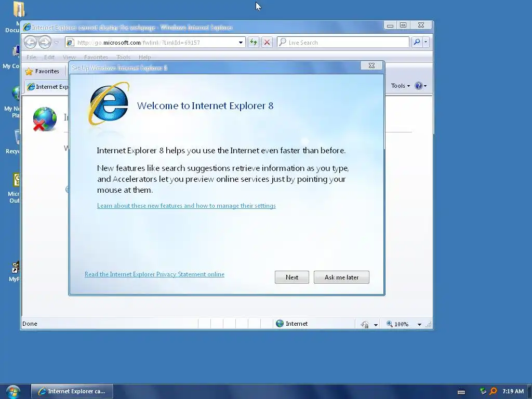Image resolution: width=532 pixels, height=399 pixels.
Task: Open the View menu
Action: tap(69, 57)
